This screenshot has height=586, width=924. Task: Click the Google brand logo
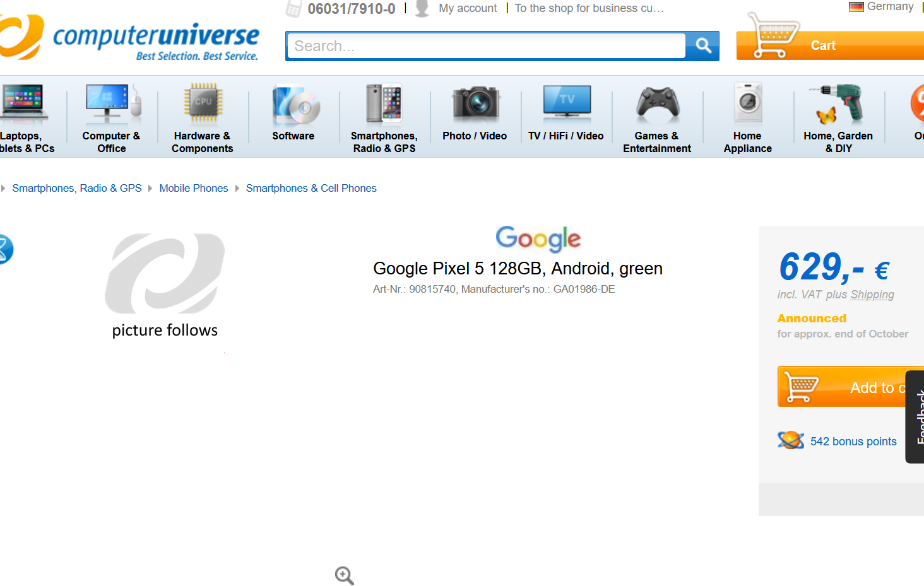pos(538,239)
